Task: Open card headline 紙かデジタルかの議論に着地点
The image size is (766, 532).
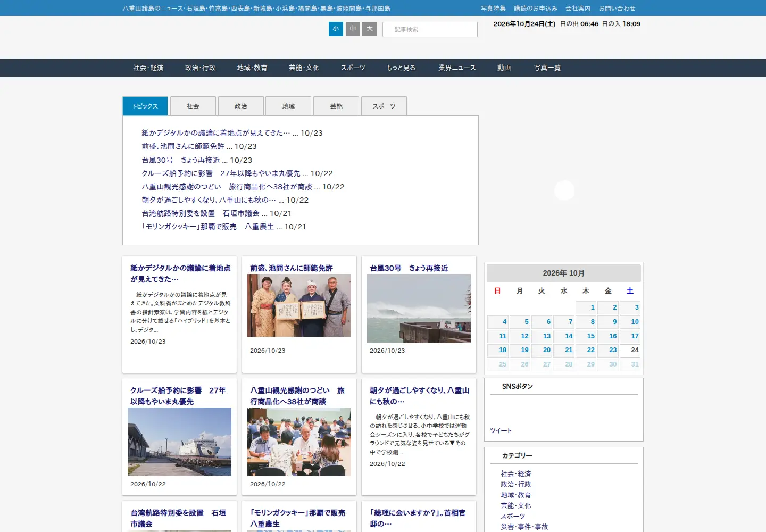Action: click(180, 273)
